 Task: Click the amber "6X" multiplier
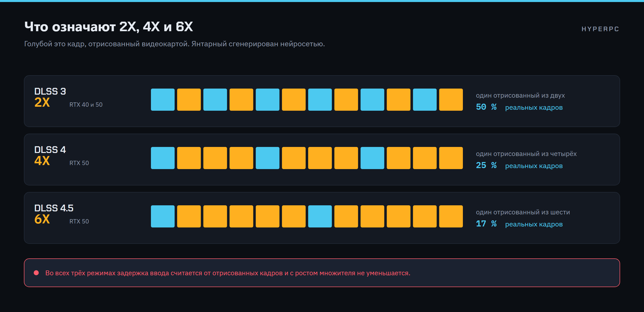(x=42, y=219)
